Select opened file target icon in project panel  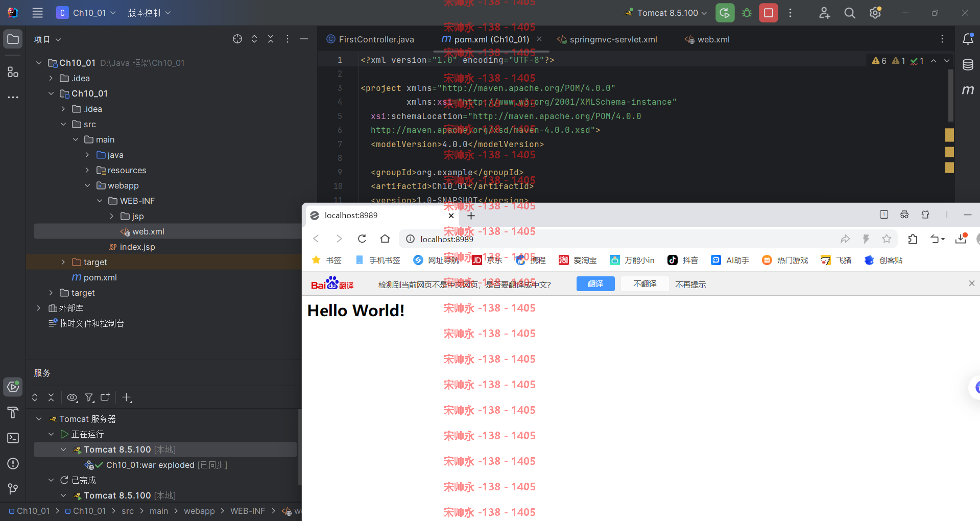tap(237, 39)
